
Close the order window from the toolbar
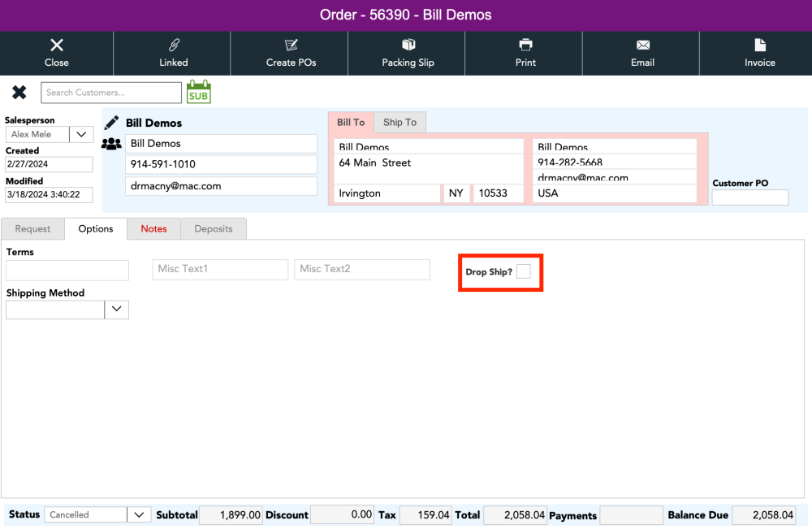click(57, 53)
